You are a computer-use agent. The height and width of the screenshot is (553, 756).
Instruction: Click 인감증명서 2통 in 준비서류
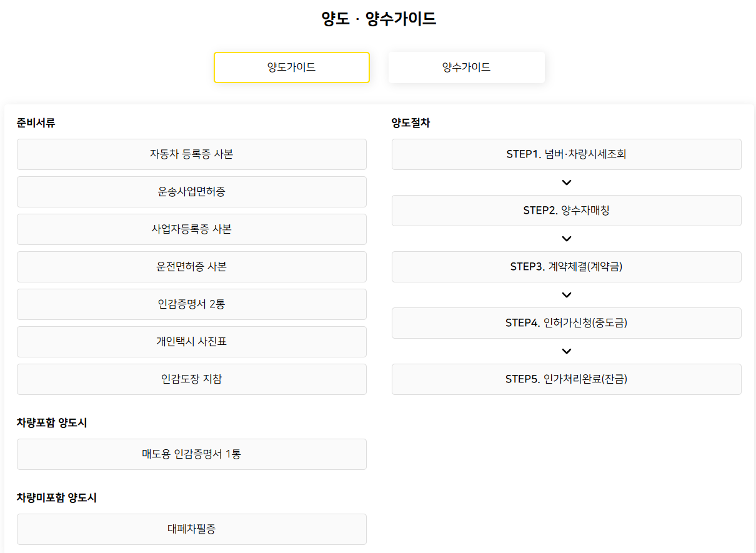coord(191,304)
